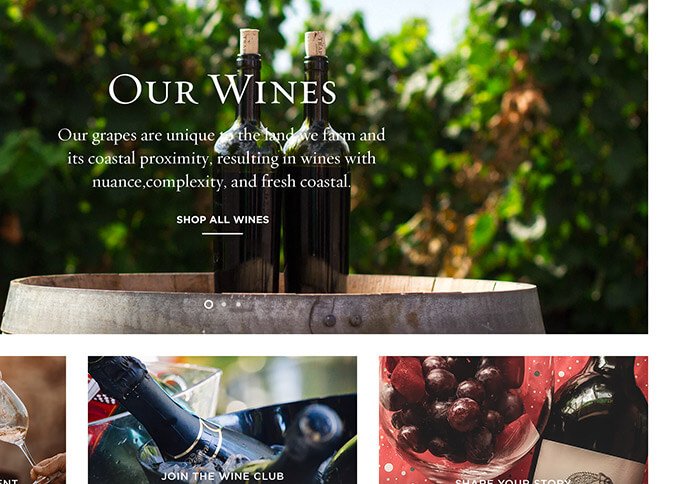
Task: Jump to the third carousel slide dot
Action: click(238, 304)
